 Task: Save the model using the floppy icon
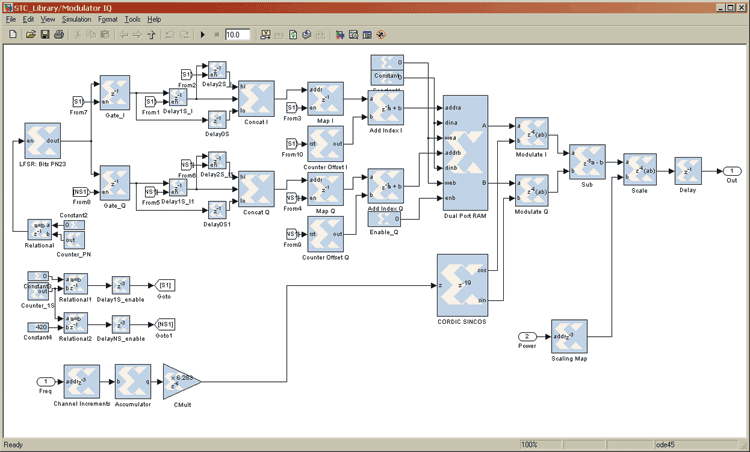[45, 35]
